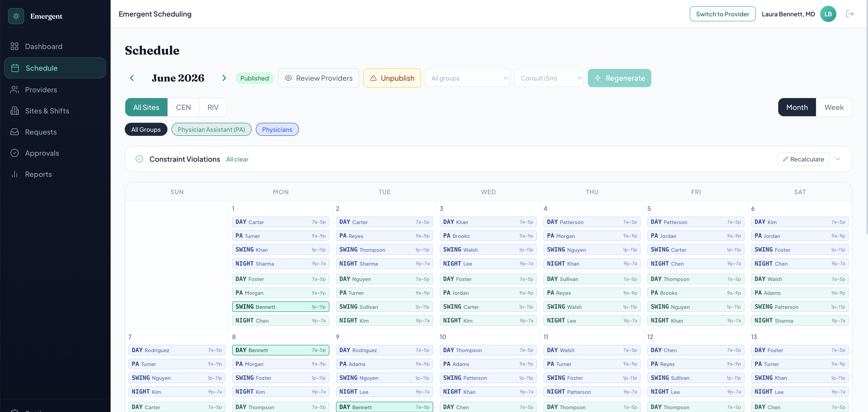The height and width of the screenshot is (412, 868).
Task: Select the All Sites tab
Action: pos(146,107)
